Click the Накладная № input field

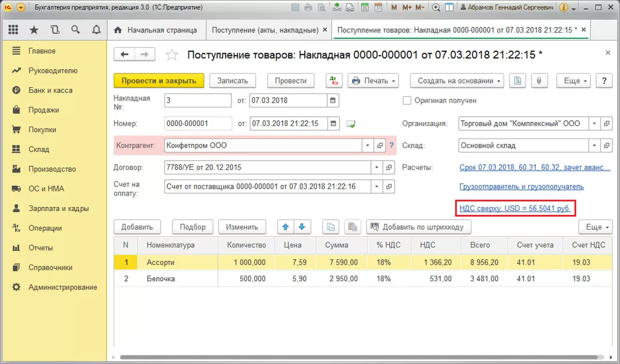198,101
